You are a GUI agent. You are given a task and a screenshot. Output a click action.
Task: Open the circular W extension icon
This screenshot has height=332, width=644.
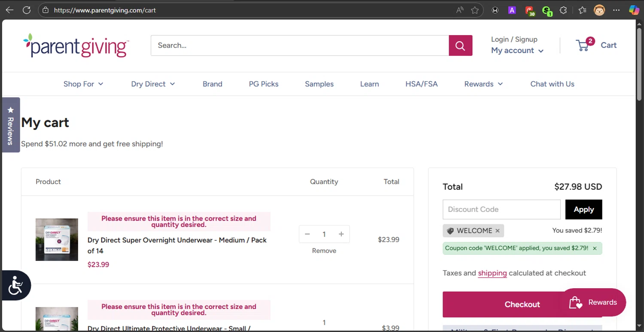click(495, 10)
